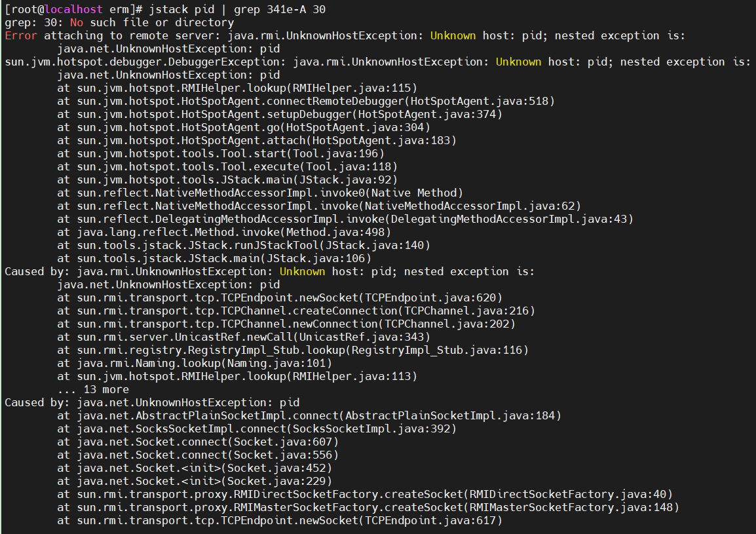Click the 'Caused by: java.net.UnknownHostException: pid' line
This screenshot has width=756, height=534.
[152, 403]
